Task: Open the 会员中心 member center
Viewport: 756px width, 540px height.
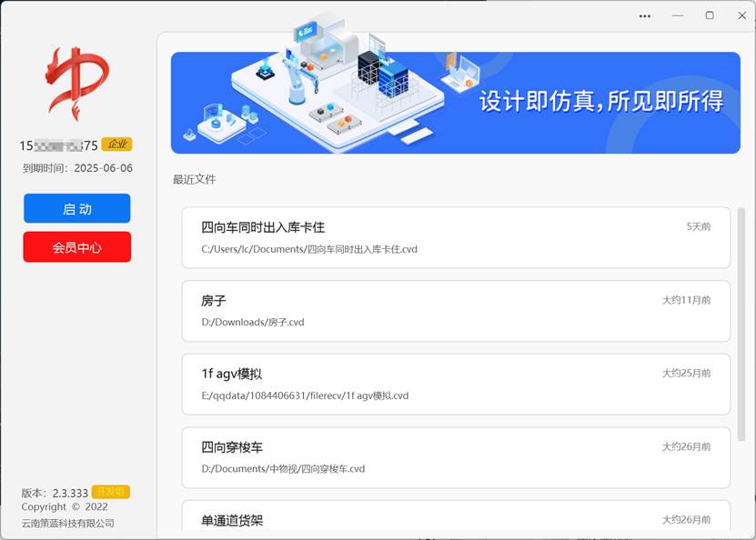Action: pos(77,247)
